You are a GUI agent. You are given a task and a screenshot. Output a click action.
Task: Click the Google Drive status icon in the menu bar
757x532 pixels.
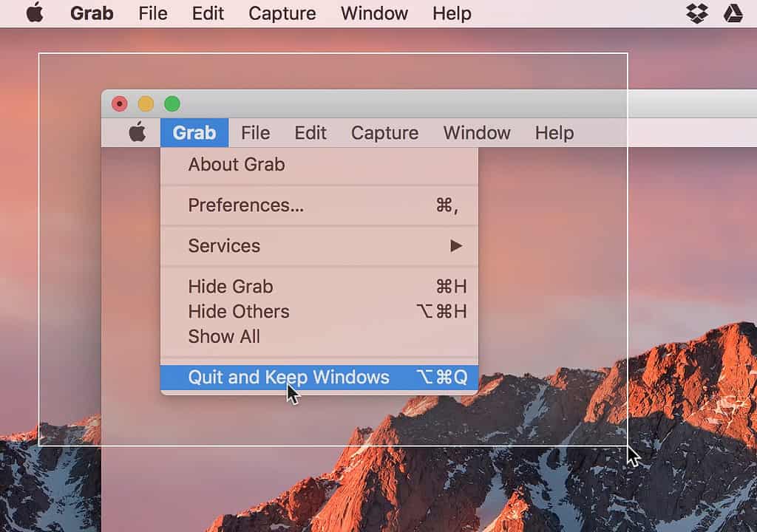point(733,13)
